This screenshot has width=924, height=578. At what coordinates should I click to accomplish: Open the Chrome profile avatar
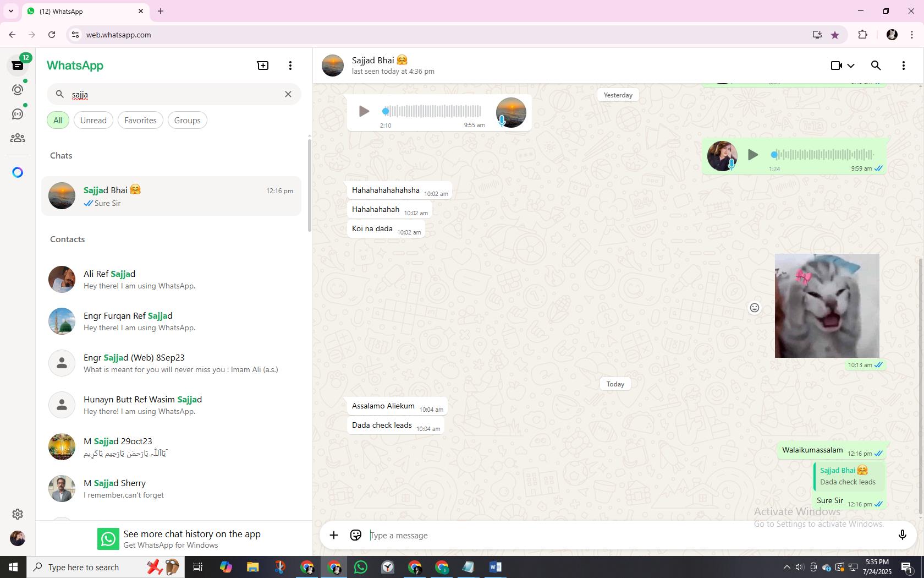click(x=892, y=35)
